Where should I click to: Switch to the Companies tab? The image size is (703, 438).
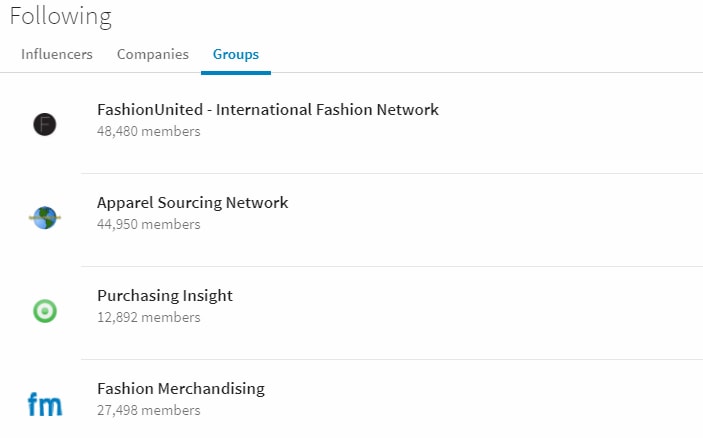click(153, 54)
